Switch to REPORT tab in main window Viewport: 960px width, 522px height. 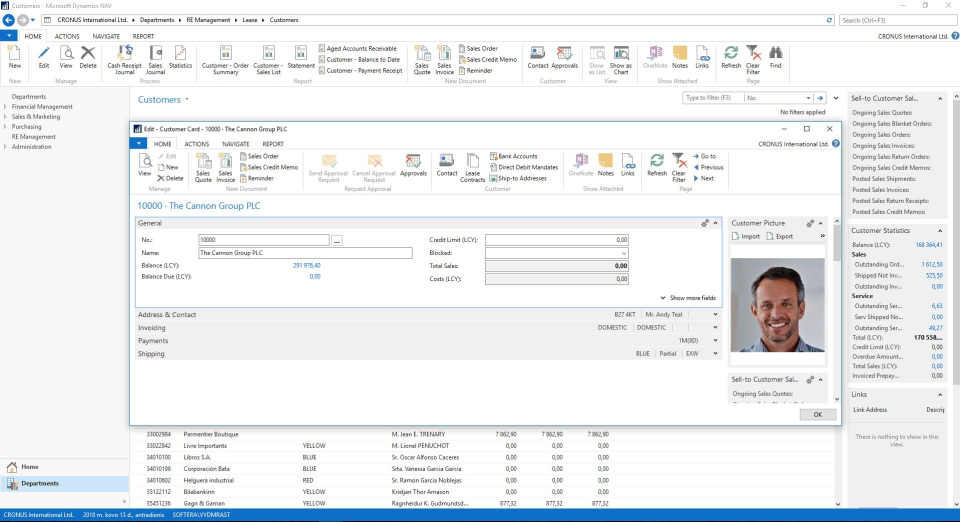pos(143,36)
